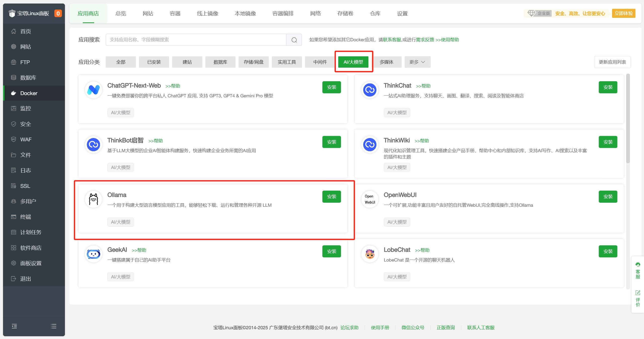Image resolution: width=644 pixels, height=339 pixels.
Task: Expand the 更多 categories dropdown
Action: tap(417, 62)
